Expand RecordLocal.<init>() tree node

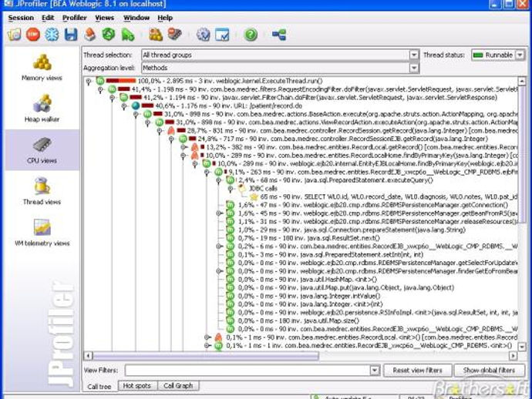(x=207, y=337)
